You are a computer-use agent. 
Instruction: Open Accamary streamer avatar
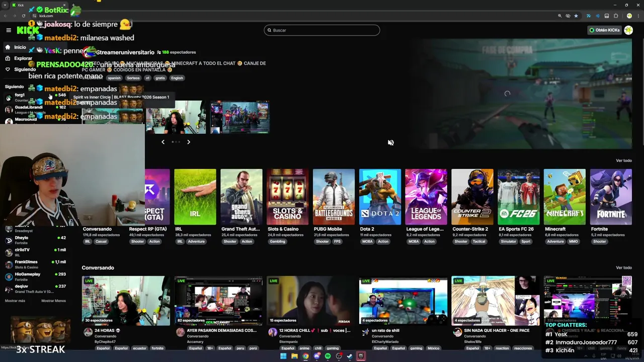(180, 332)
